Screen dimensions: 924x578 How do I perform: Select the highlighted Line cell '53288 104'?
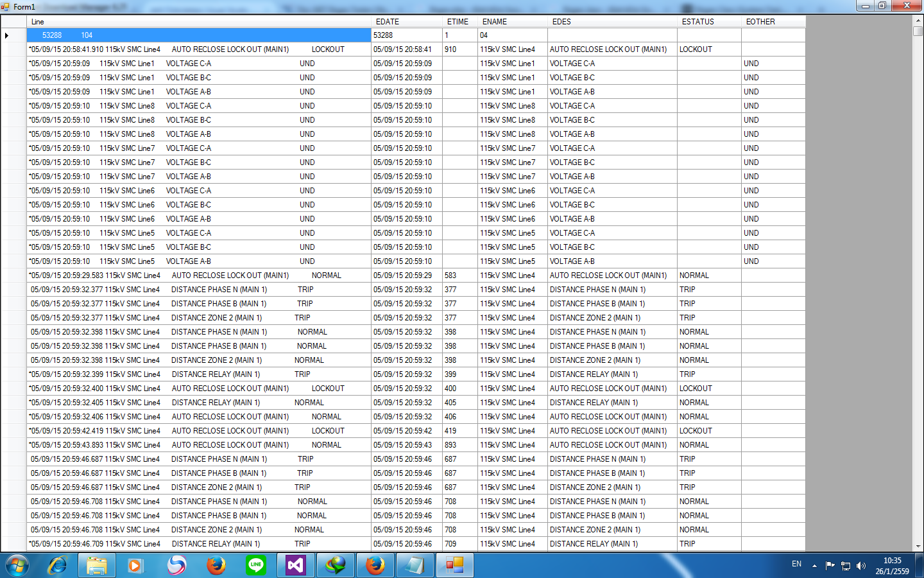(x=199, y=35)
